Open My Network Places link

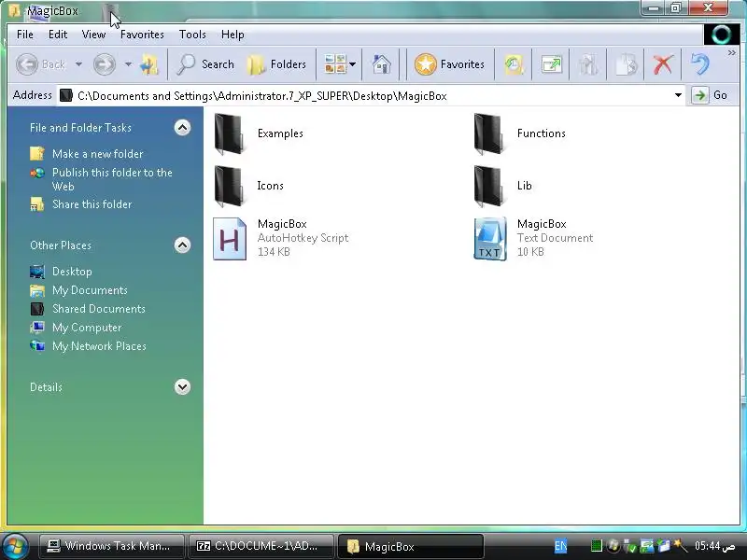(99, 346)
